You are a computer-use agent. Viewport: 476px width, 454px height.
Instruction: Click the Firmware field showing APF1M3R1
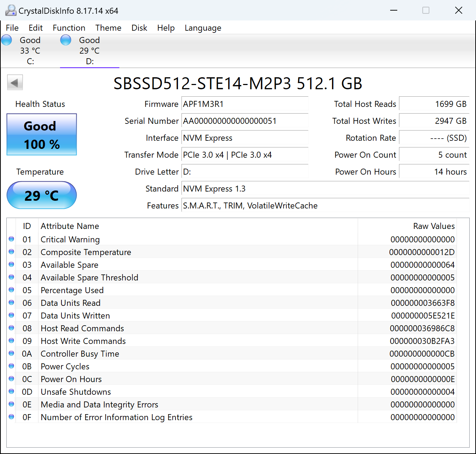[x=244, y=104]
